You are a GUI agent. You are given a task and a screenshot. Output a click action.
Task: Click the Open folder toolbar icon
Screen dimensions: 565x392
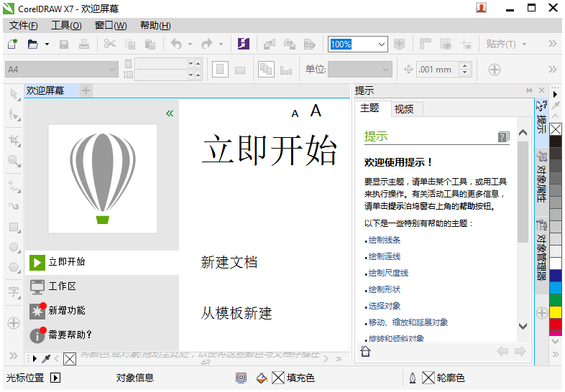(33, 44)
